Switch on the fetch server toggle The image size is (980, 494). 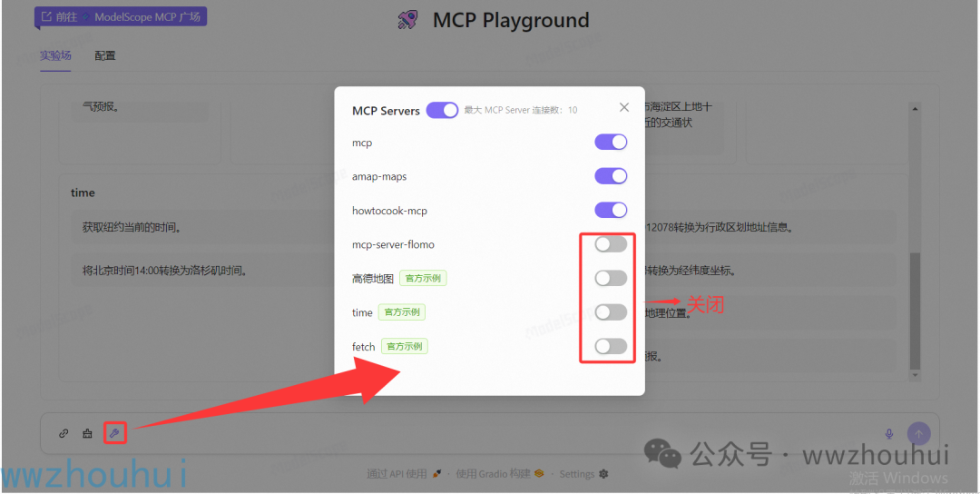click(611, 346)
